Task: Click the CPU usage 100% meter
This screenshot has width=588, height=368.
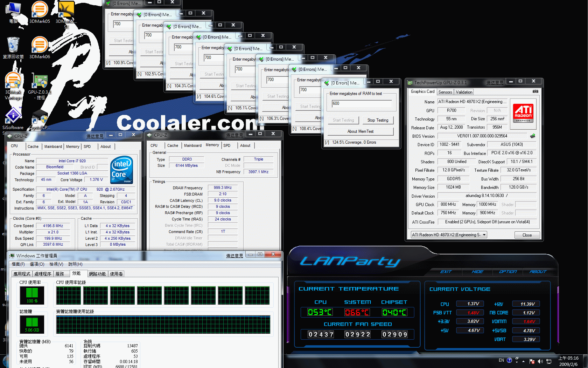Action: coord(32,295)
